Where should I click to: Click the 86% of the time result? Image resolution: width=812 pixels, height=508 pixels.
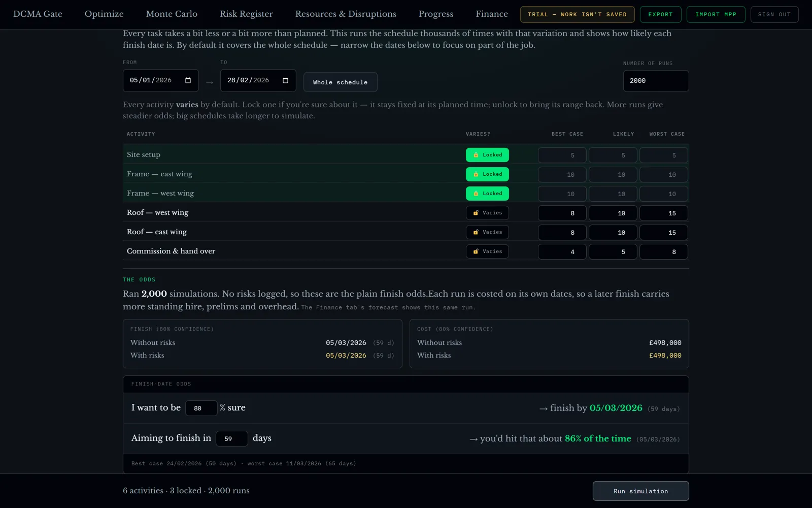pyautogui.click(x=598, y=438)
